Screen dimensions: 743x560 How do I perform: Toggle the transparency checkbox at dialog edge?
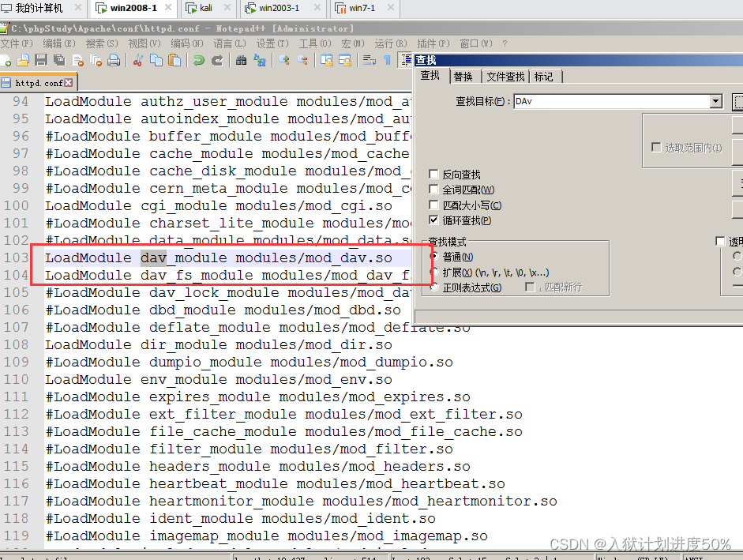point(720,242)
